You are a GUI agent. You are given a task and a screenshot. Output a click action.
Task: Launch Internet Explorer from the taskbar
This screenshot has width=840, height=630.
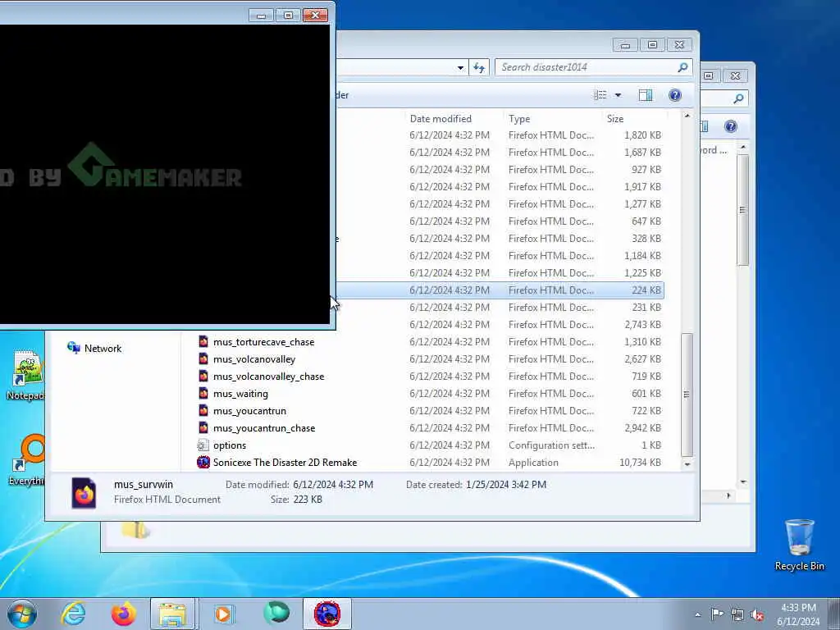(73, 614)
